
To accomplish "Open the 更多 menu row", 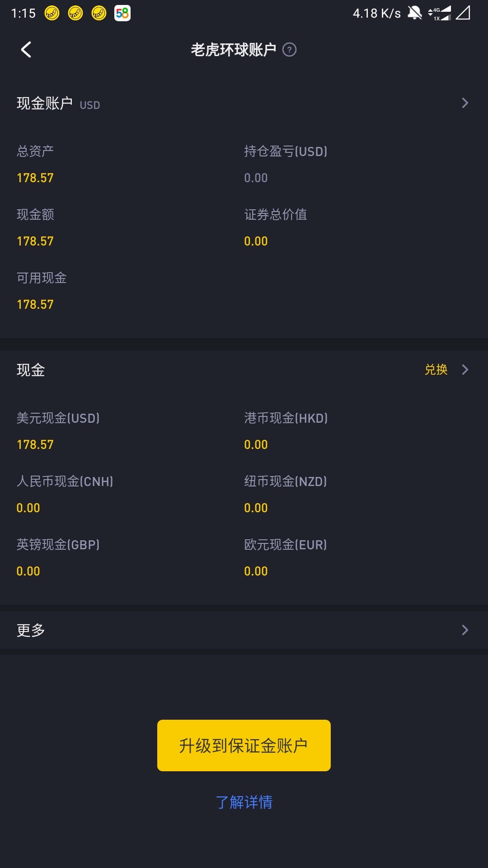I will 244,630.
